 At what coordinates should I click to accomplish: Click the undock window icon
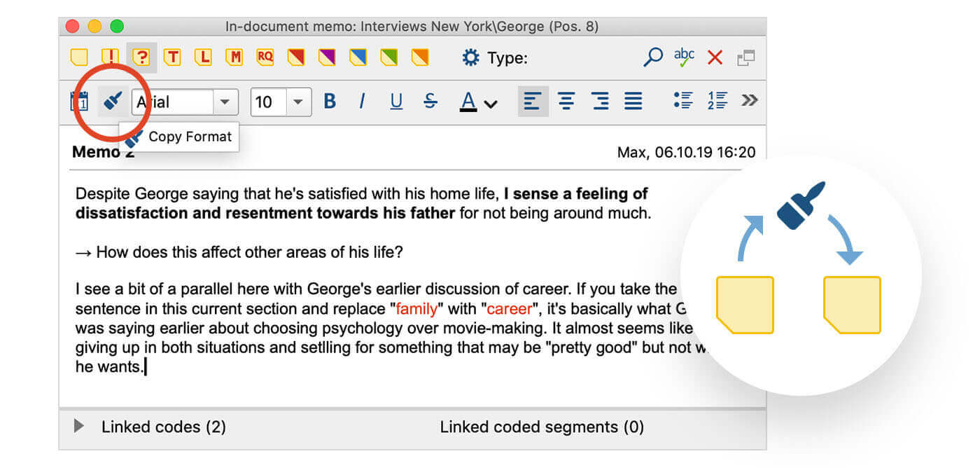click(746, 58)
